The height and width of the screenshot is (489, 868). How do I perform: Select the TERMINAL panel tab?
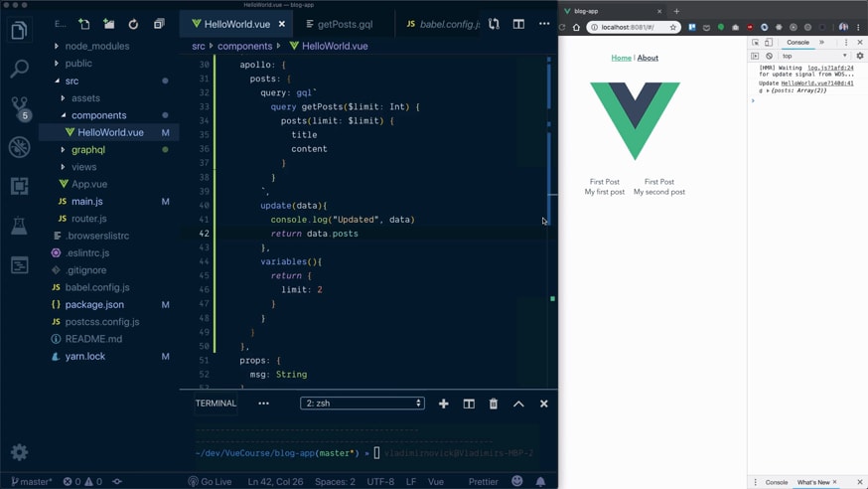216,404
